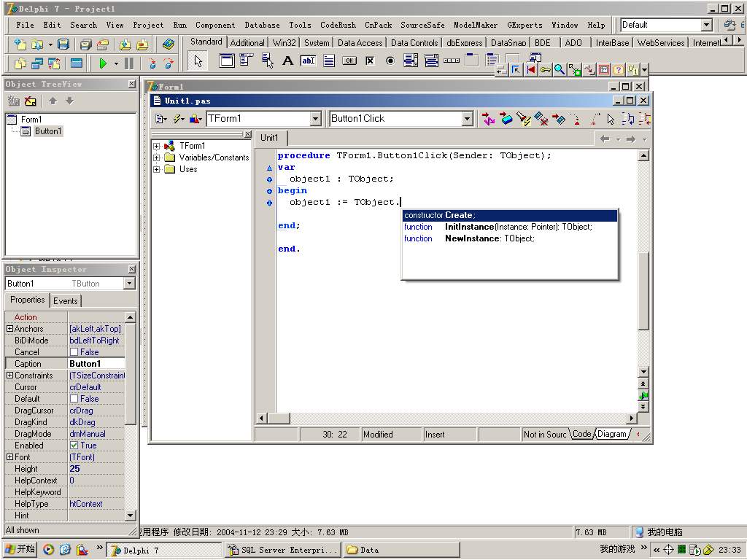The height and width of the screenshot is (560, 747).
Task: Select the OK Button component icon
Action: [349, 61]
